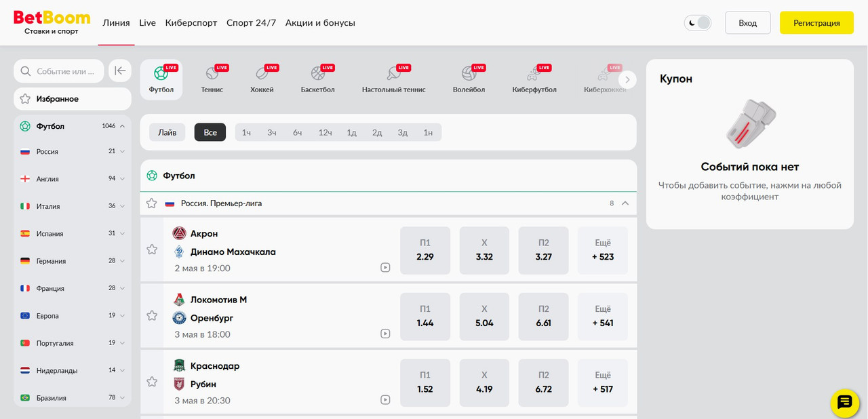Expand Европа in the sidebar
The image size is (868, 419).
click(x=73, y=316)
